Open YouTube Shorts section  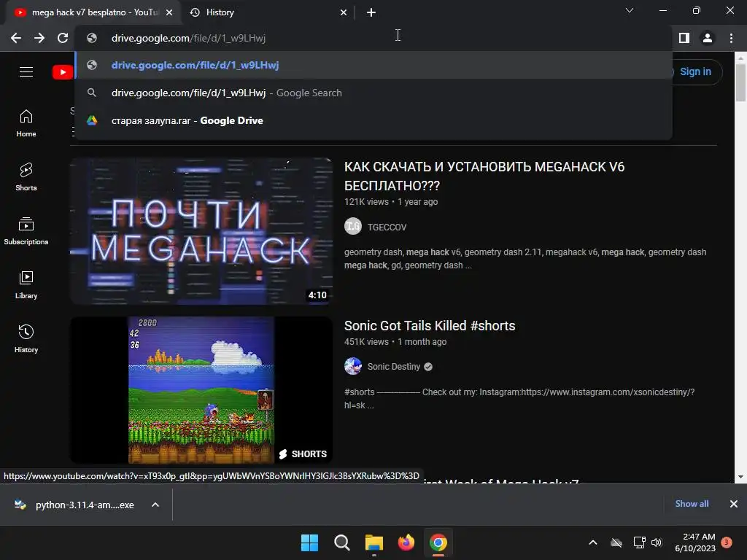[x=26, y=177]
